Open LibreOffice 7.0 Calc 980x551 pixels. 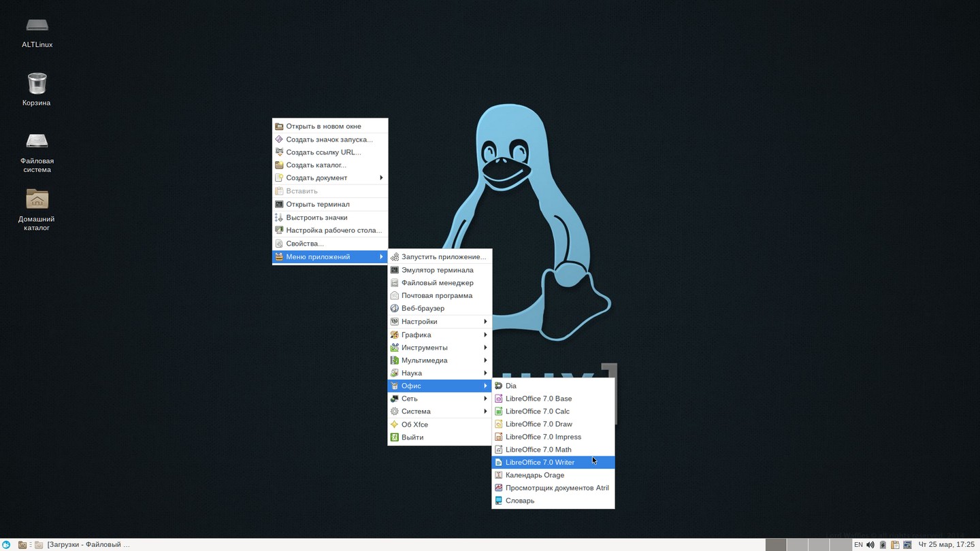tap(553, 412)
